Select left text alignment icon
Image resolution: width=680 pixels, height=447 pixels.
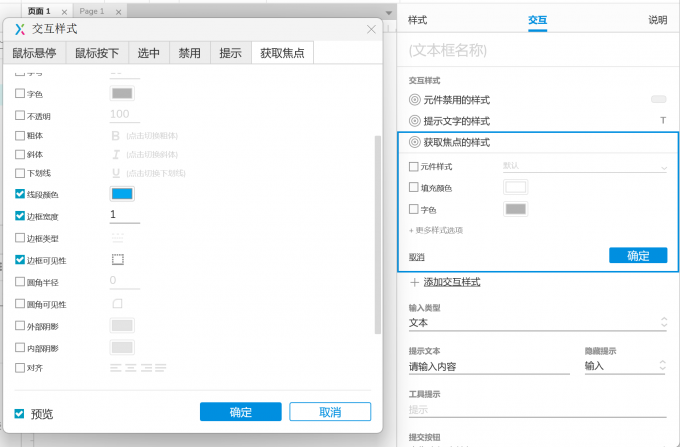click(115, 368)
